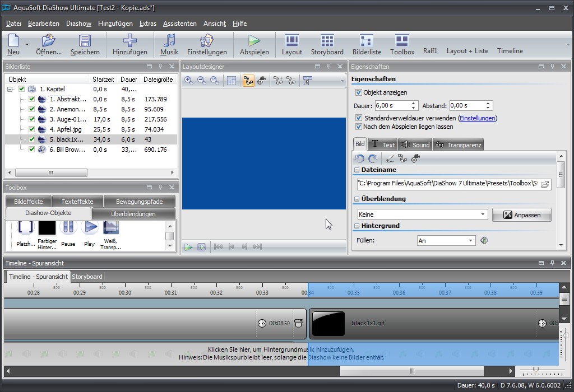Open the Assistenten menu

[x=179, y=24]
